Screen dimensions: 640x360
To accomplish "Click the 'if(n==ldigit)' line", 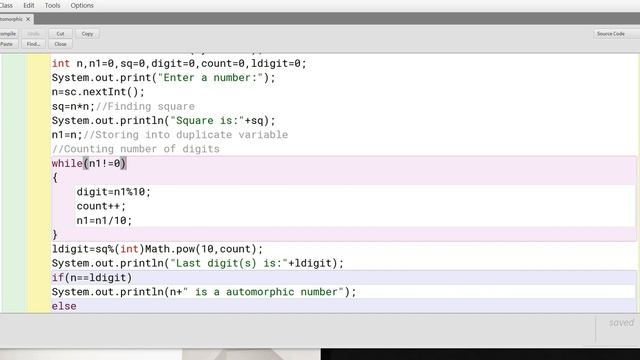I will coord(92,278).
